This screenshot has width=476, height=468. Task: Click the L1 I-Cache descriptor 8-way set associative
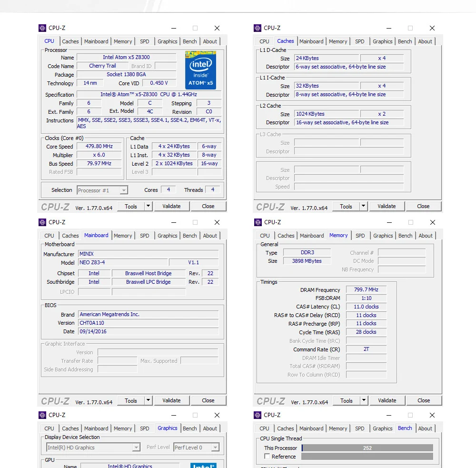pos(349,94)
